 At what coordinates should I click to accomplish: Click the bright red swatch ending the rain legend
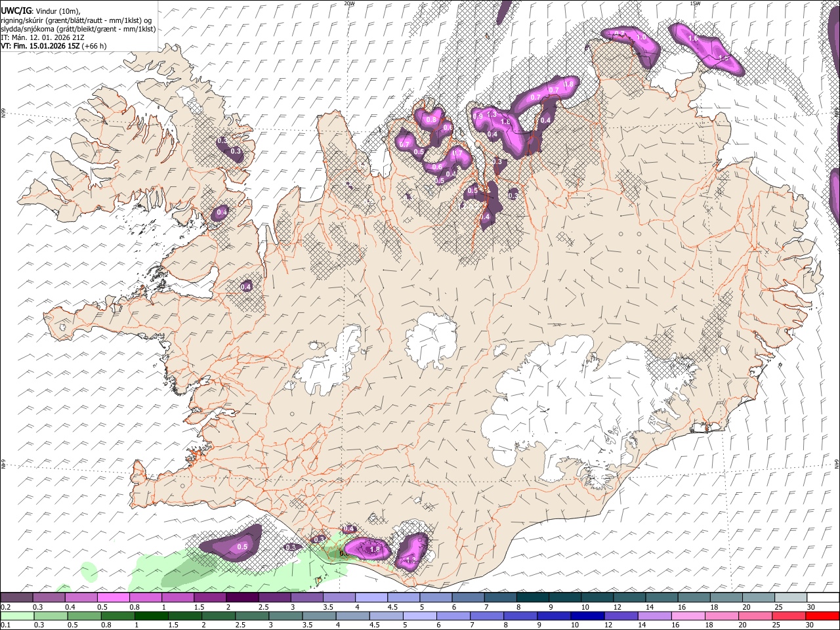pos(822,616)
